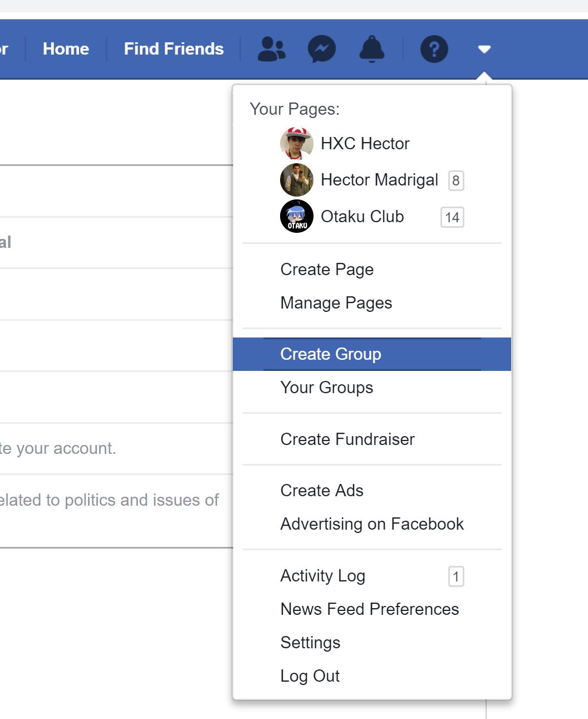
Task: Select the Otaku Club page avatar
Action: point(297,216)
